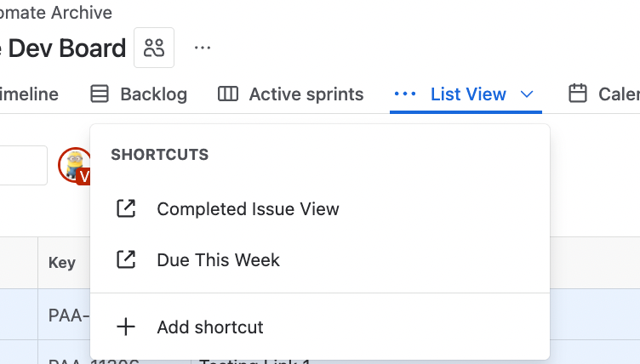Screen dimensions: 640x364
Task: Click the external link icon for Completed Issue View
Action: point(126,208)
